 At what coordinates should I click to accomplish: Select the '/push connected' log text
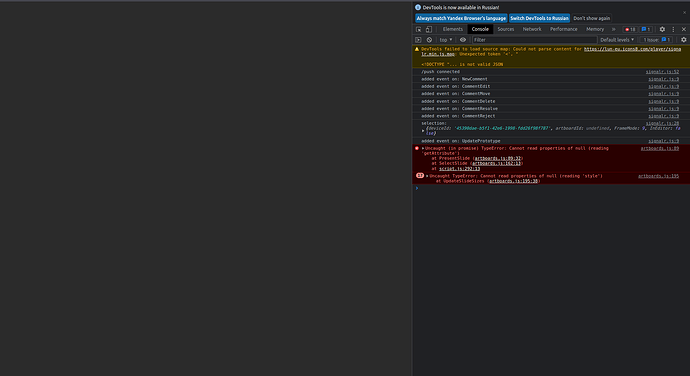(440, 72)
